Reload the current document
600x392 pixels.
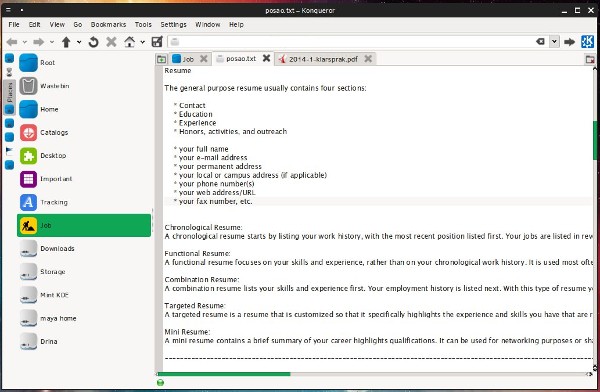[93, 42]
